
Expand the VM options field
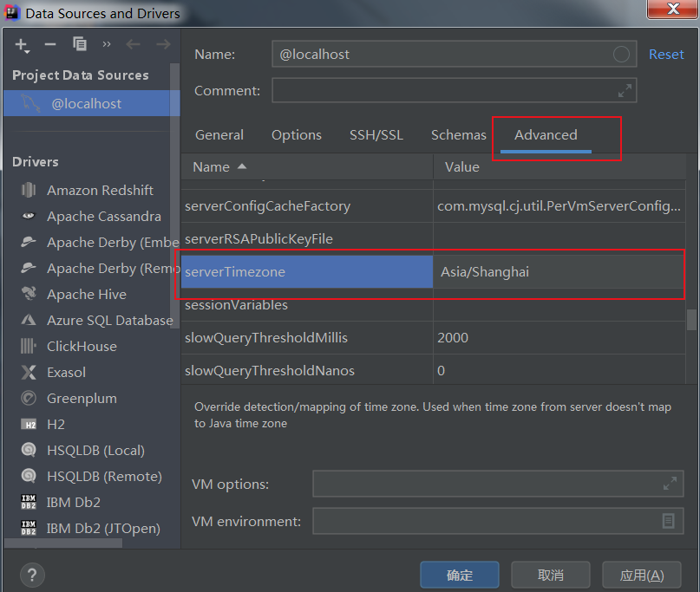(x=670, y=483)
